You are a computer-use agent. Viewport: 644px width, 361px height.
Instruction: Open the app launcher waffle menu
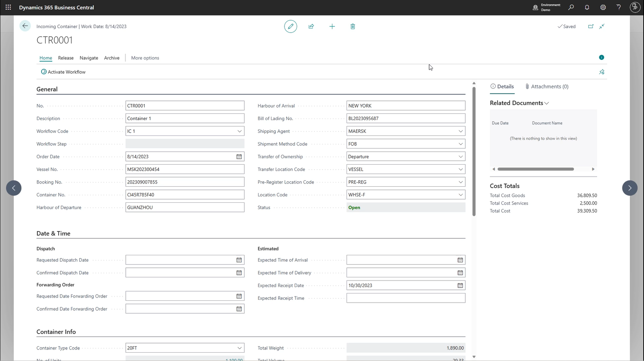(8, 7)
